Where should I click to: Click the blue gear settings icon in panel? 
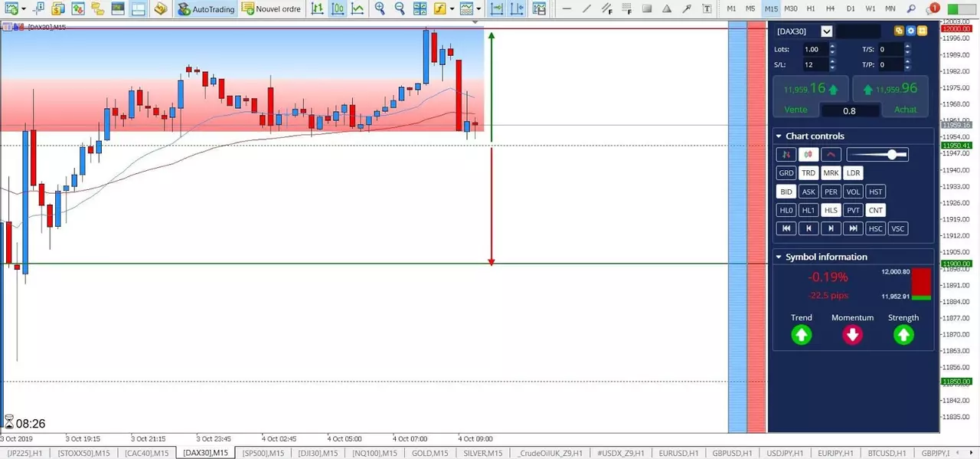(x=911, y=31)
